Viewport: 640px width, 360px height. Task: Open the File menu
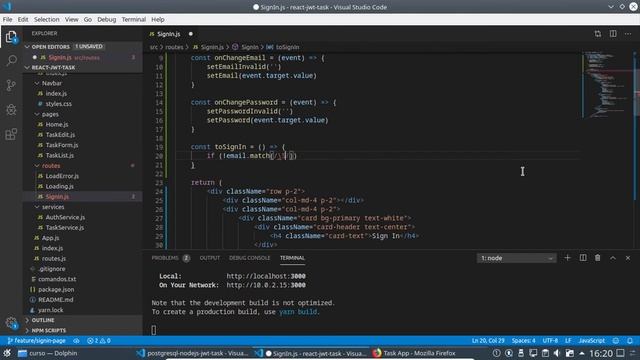7,19
